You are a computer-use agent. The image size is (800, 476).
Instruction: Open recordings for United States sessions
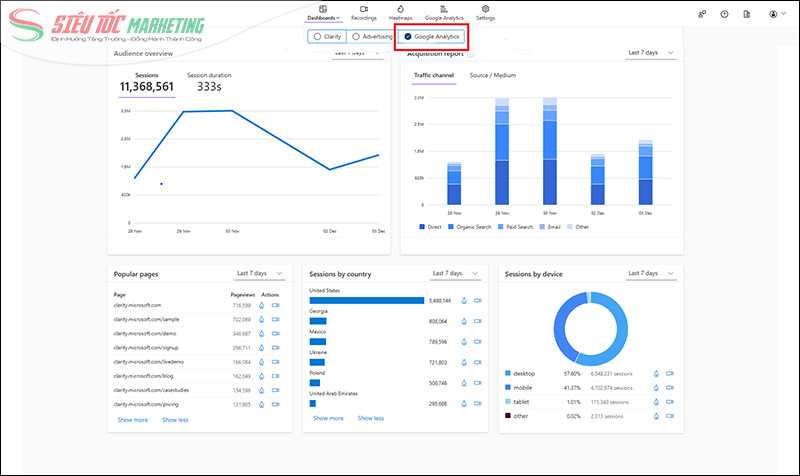[x=478, y=301]
